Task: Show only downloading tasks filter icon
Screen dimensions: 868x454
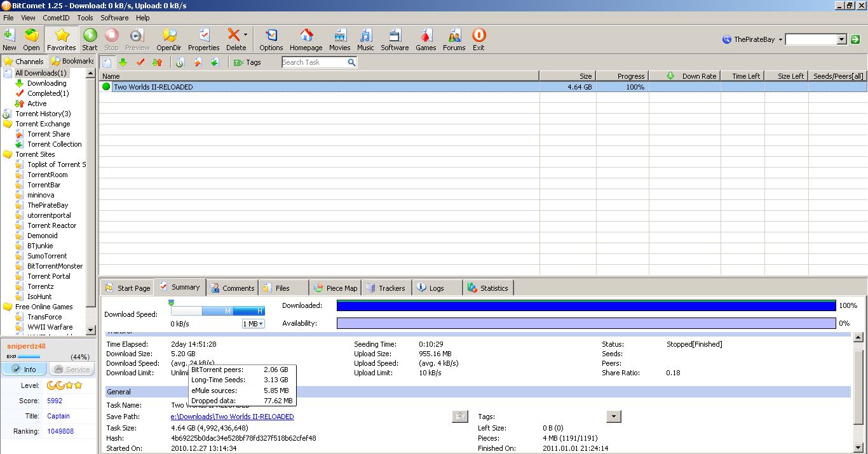Action: (123, 62)
